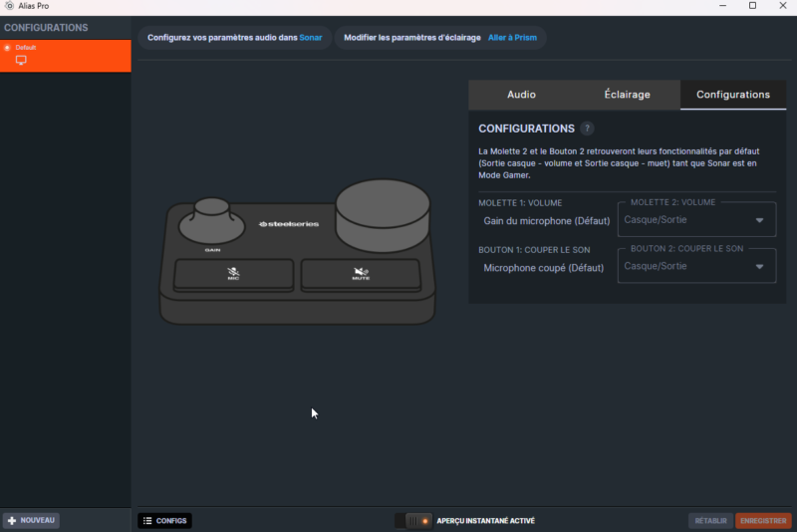Click the Alias Pro app icon in title bar
This screenshot has width=797, height=532.
[x=9, y=6]
